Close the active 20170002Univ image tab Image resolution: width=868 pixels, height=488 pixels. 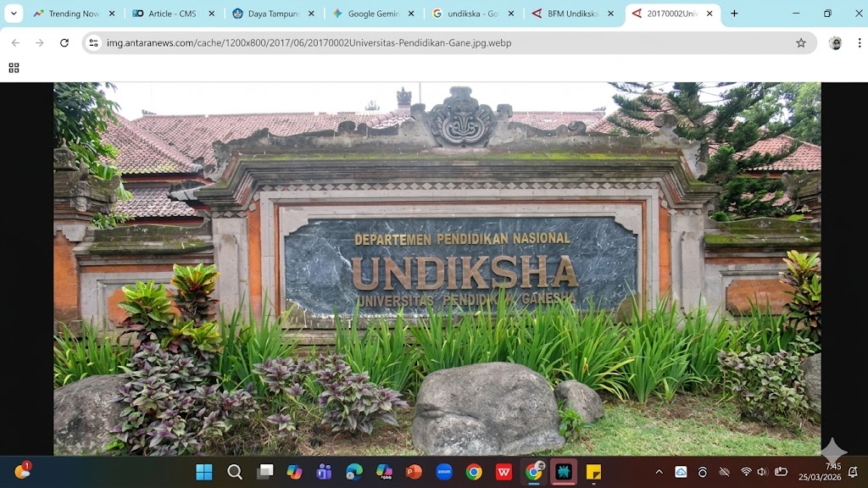(709, 14)
